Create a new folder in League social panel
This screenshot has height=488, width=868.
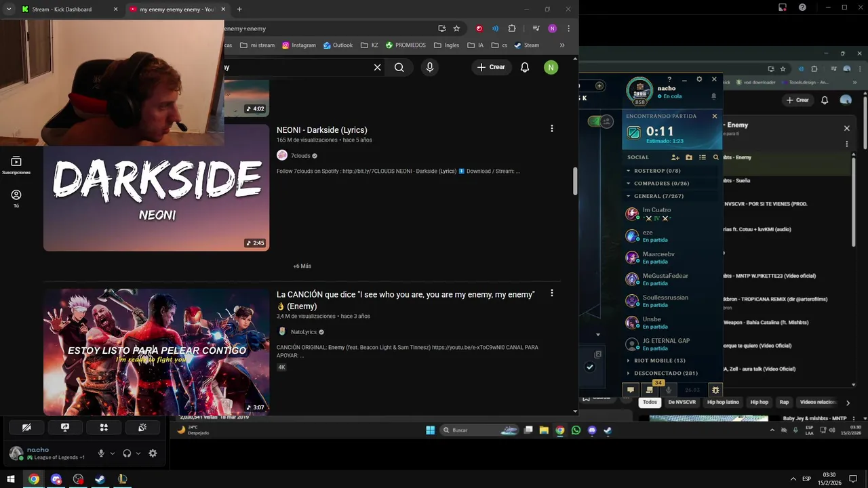(x=689, y=157)
